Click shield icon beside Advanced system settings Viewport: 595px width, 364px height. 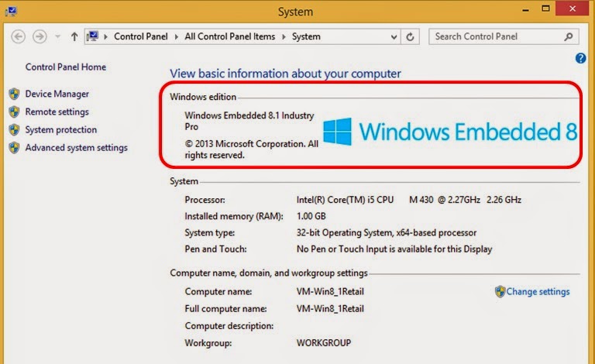click(15, 147)
